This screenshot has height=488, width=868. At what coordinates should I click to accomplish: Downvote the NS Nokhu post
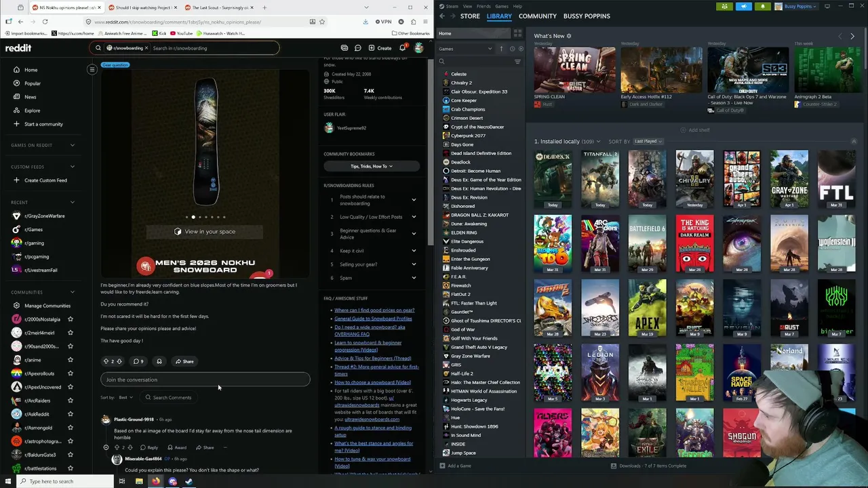click(120, 361)
